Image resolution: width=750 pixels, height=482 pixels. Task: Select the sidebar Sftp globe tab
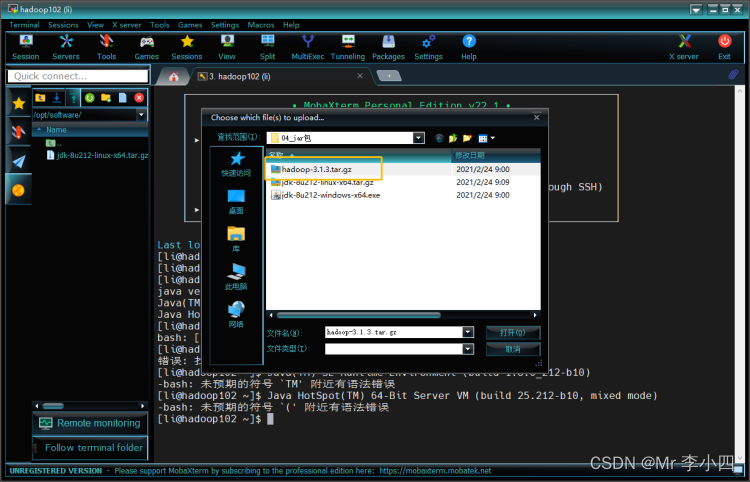pos(19,190)
